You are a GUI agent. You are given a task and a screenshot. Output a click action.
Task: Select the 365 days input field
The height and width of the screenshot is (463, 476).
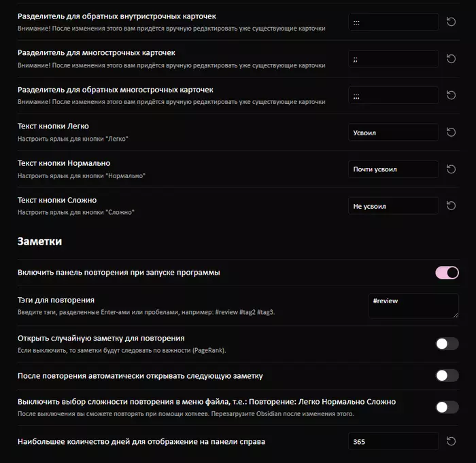pos(394,441)
